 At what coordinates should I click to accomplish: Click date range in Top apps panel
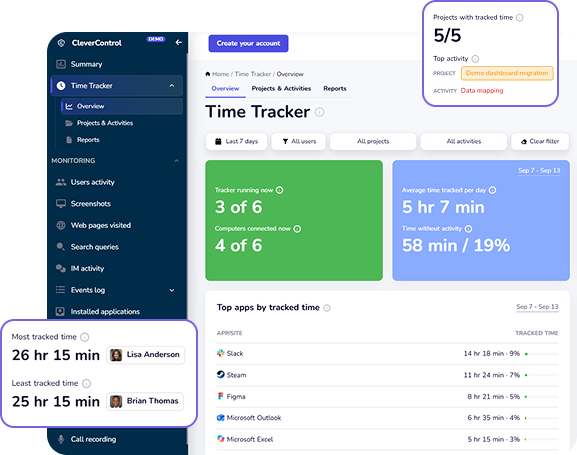coord(537,307)
